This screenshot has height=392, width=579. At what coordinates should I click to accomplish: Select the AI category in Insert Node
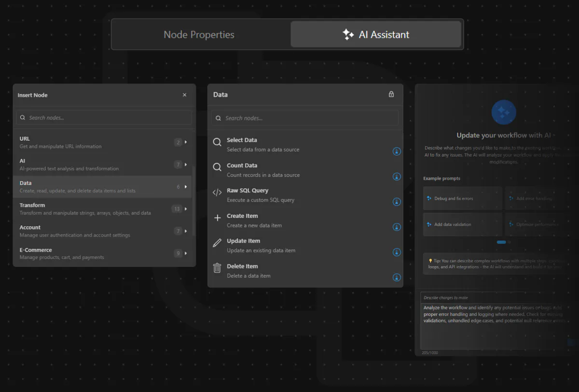[102, 164]
